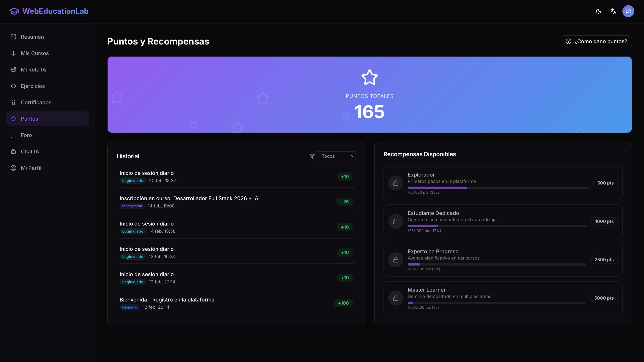
Task: Switch language using the translate icon
Action: tap(613, 11)
